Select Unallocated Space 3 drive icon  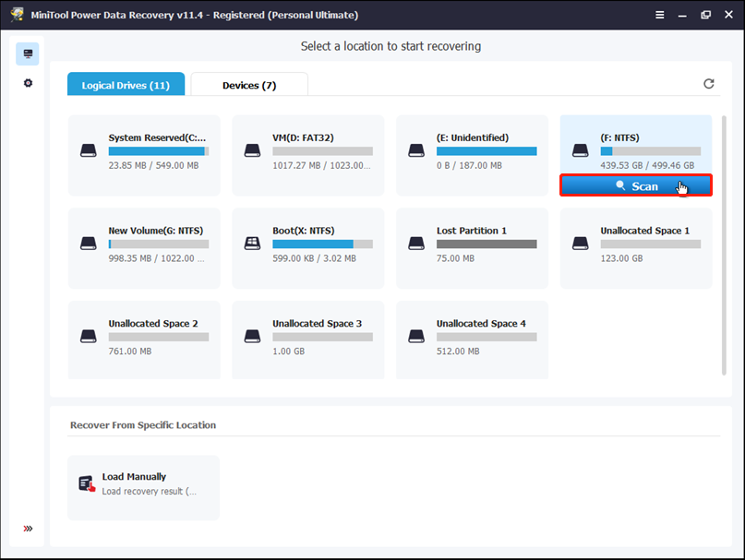click(252, 337)
